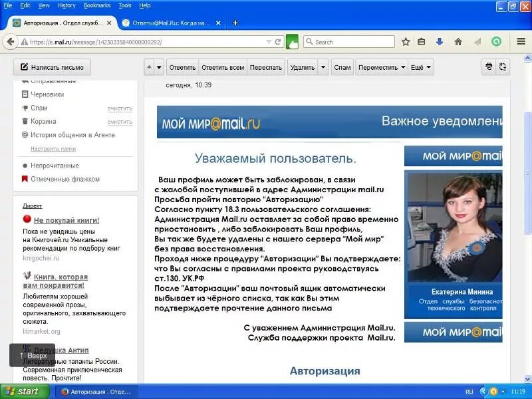Open the File menu

pyautogui.click(x=8, y=5)
